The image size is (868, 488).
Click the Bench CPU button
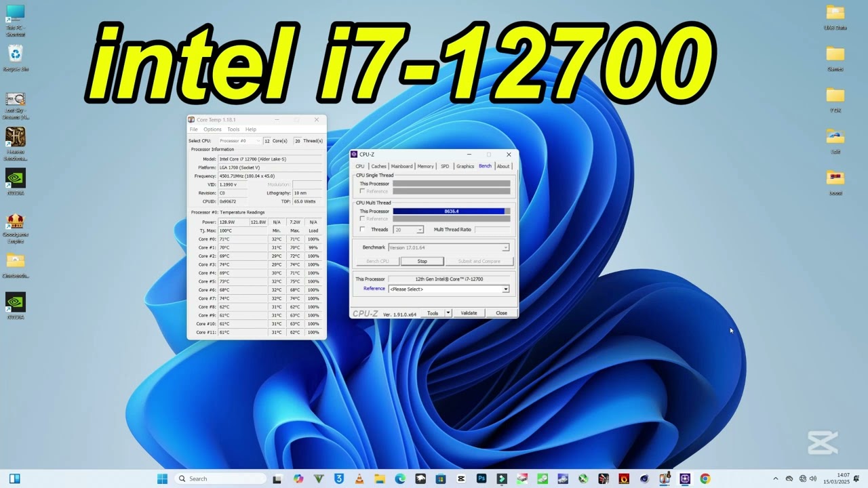click(x=378, y=261)
